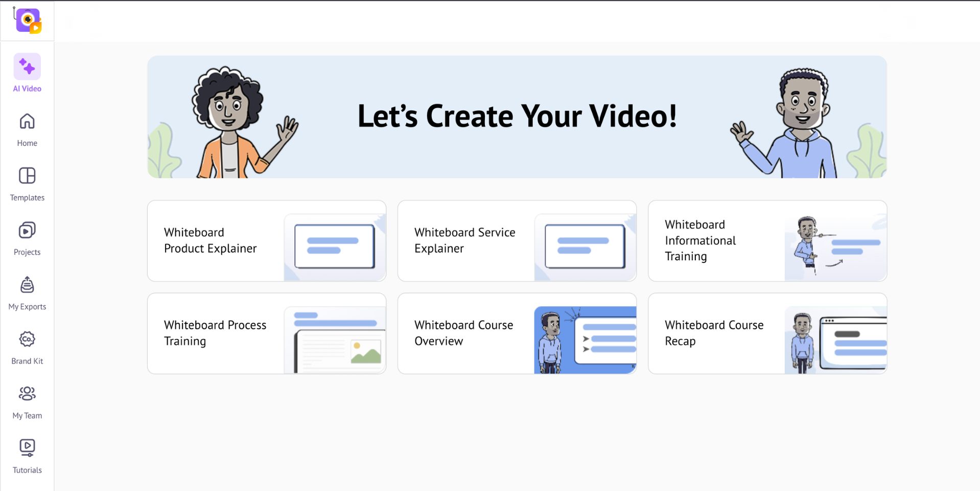Viewport: 980px width, 491px height.
Task: Browse Templates via the sidebar icon
Action: (x=27, y=184)
